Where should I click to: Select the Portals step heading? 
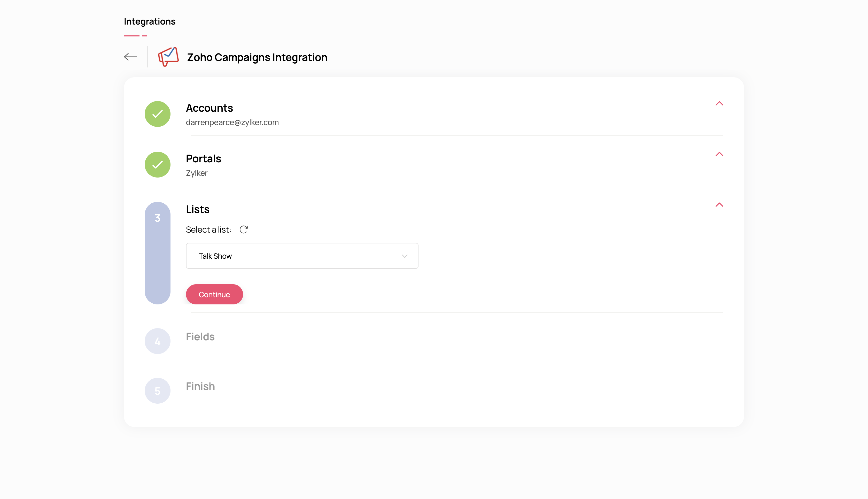click(x=204, y=159)
